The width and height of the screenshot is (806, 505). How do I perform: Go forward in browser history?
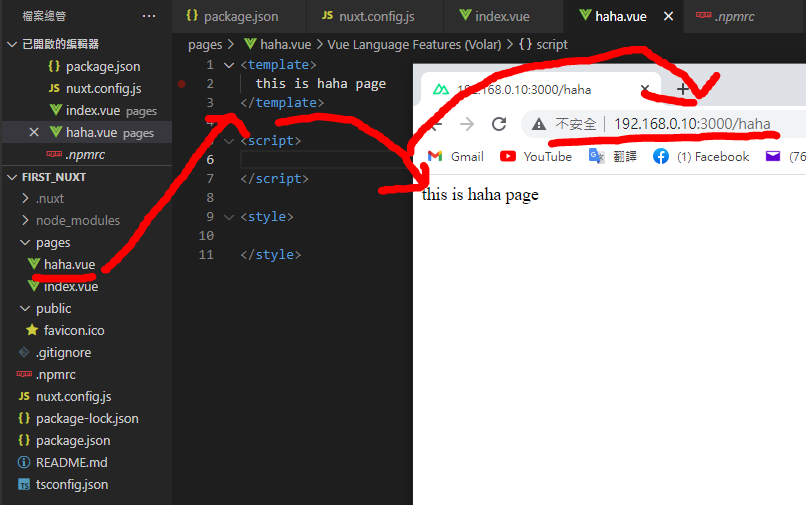click(x=467, y=124)
